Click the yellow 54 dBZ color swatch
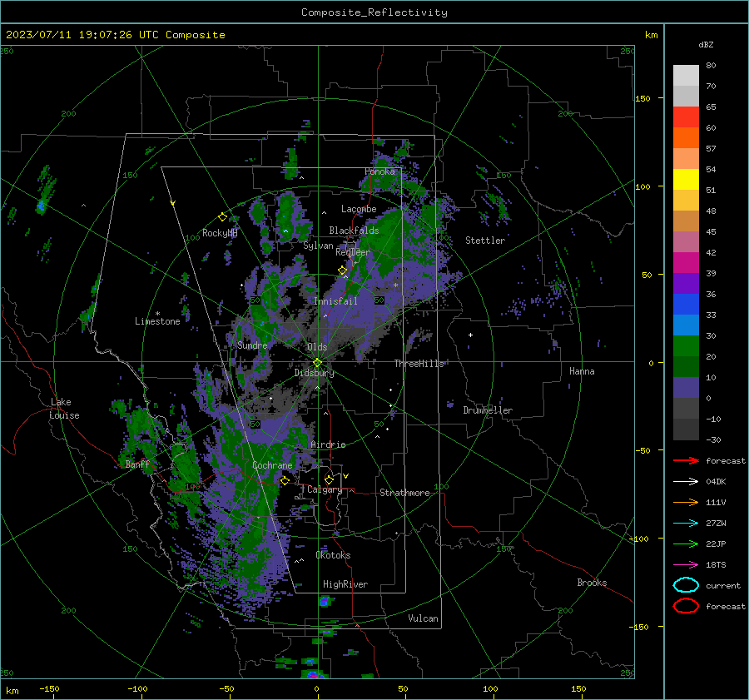The width and height of the screenshot is (749, 700). click(686, 179)
